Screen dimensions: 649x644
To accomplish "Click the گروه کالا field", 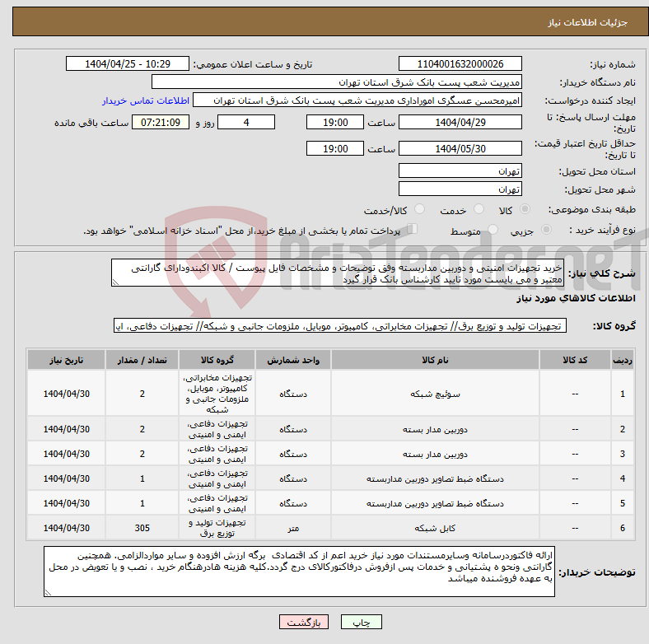I will tap(340, 326).
